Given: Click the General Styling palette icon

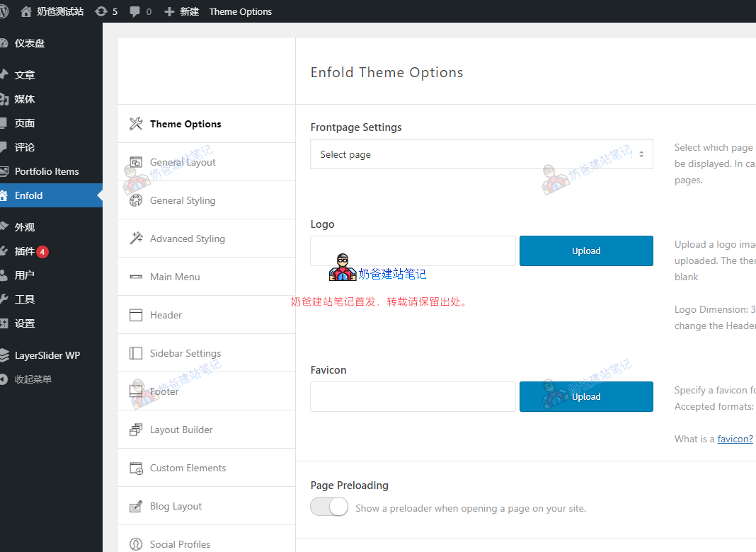Looking at the screenshot, I should click(136, 200).
